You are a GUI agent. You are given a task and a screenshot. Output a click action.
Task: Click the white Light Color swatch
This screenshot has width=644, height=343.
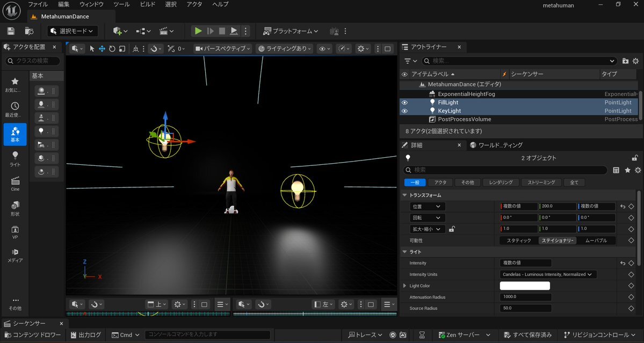pyautogui.click(x=525, y=286)
